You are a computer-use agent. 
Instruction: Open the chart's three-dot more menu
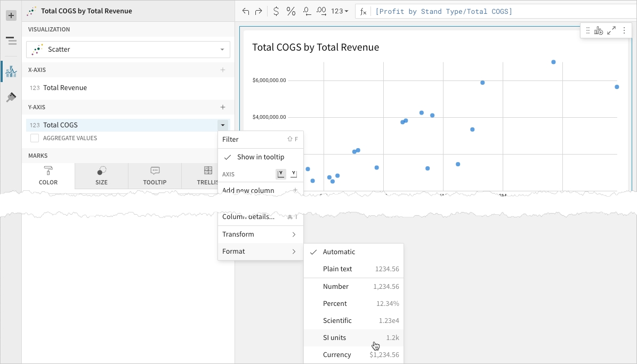pyautogui.click(x=624, y=31)
